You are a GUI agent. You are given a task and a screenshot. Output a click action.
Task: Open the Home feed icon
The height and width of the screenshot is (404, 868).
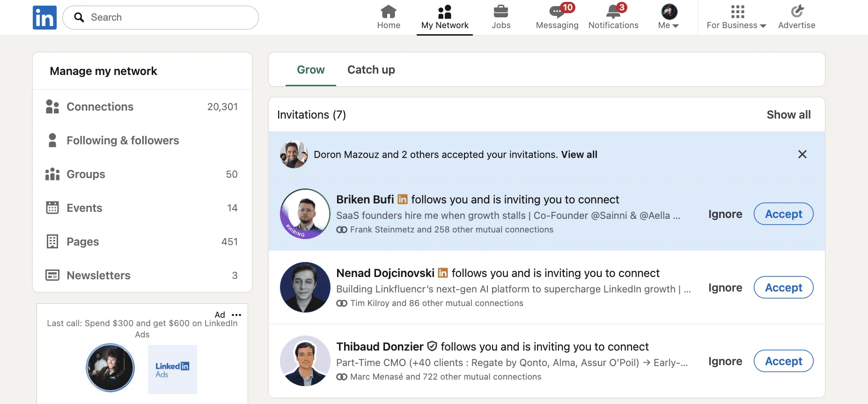(x=388, y=12)
